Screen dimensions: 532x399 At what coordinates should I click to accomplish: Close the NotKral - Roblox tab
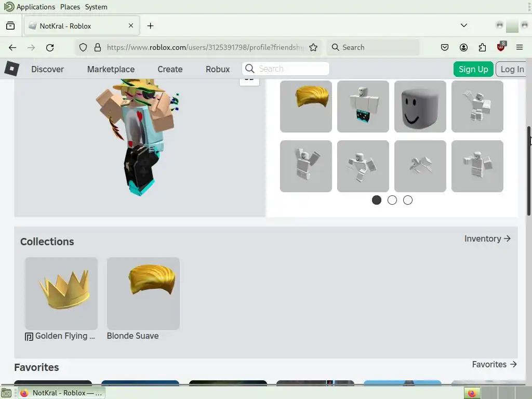point(131,25)
